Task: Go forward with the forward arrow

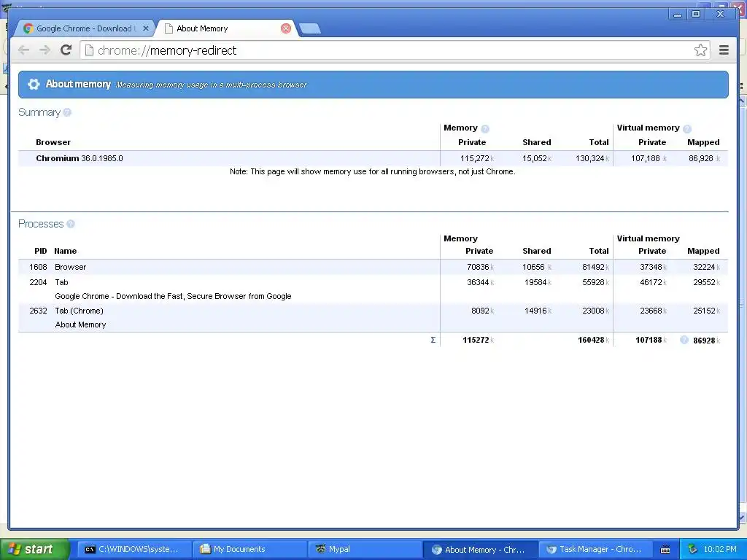Action: tap(44, 50)
